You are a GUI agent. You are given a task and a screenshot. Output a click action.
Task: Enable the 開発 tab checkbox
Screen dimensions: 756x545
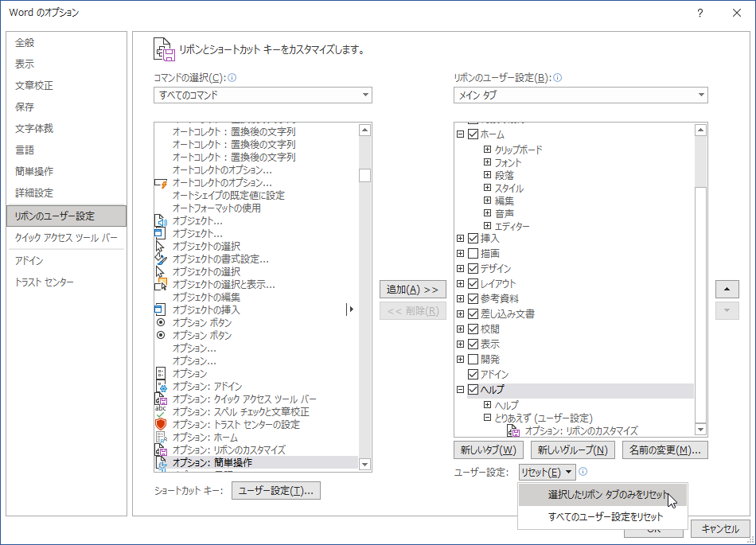tap(473, 360)
